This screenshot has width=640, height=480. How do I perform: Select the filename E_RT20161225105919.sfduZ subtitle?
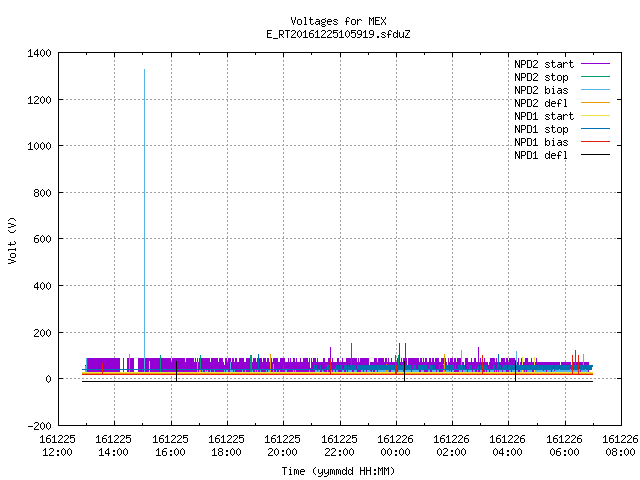[338, 34]
